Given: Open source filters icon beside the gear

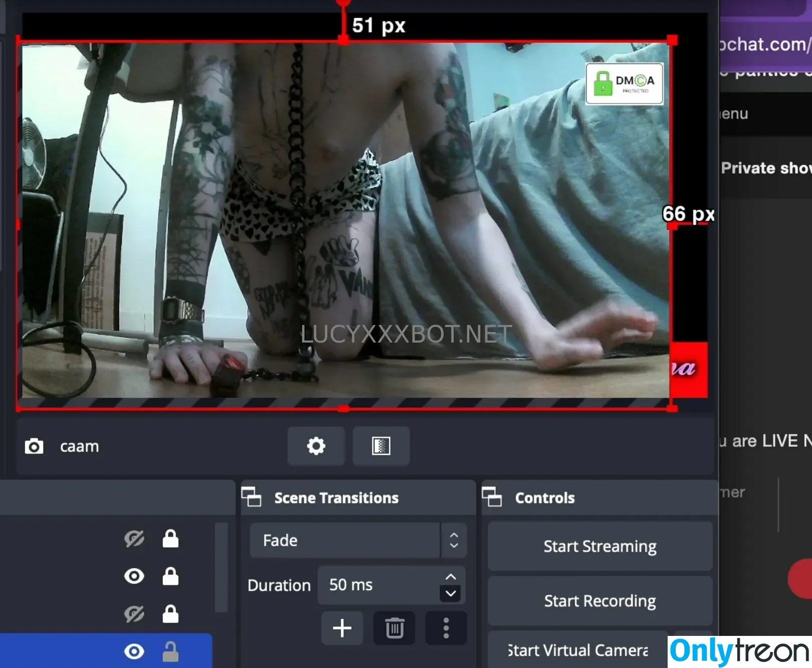Looking at the screenshot, I should [x=381, y=446].
